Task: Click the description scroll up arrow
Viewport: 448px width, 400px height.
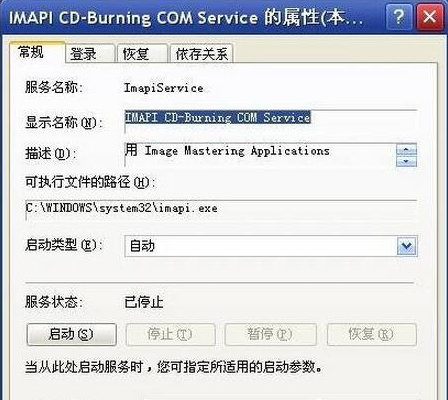Action: point(406,149)
